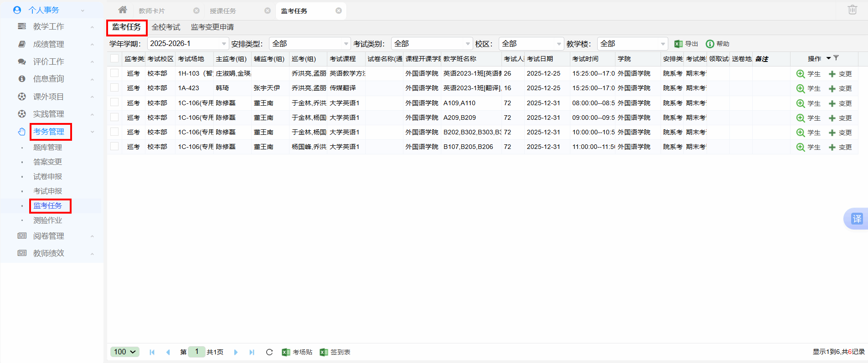
Task: Click the floating translate 译 icon
Action: point(857,219)
